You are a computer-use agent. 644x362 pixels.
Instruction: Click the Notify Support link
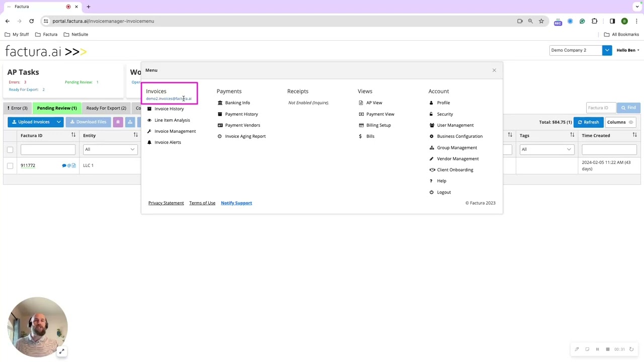[236, 203]
